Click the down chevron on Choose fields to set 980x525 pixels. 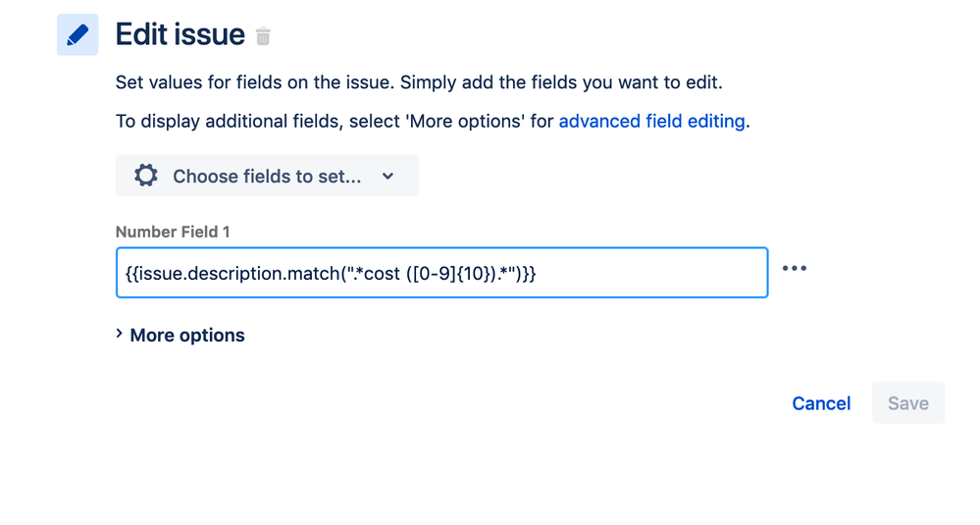pyautogui.click(x=388, y=177)
